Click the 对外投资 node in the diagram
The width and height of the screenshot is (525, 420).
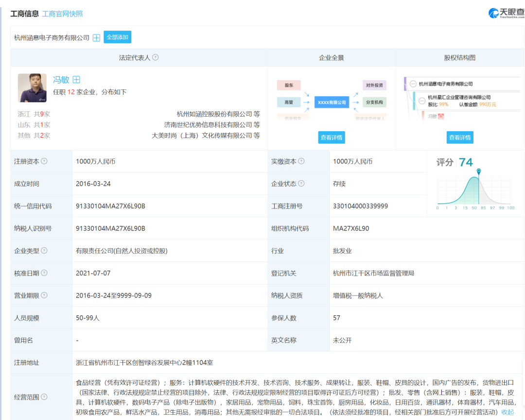(374, 85)
